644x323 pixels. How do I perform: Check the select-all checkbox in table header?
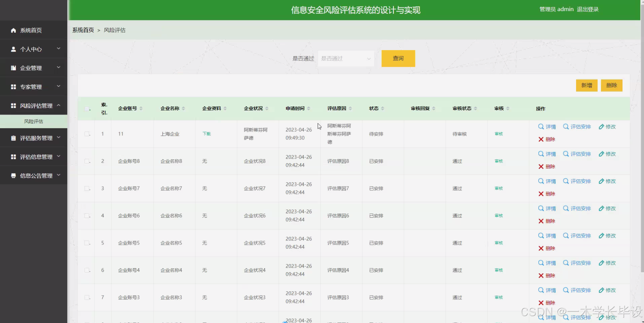pos(87,108)
